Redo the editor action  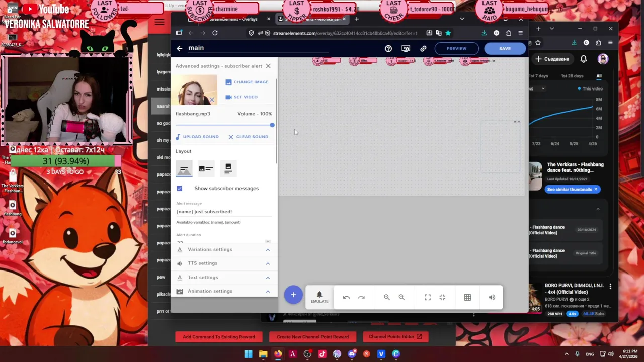point(361,297)
